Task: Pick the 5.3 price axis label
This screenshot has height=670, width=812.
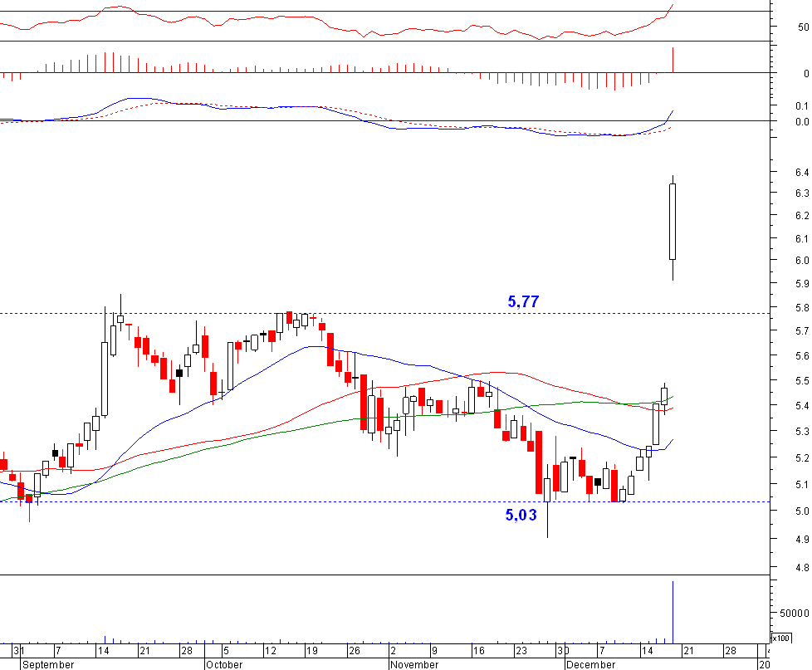Action: [802, 431]
